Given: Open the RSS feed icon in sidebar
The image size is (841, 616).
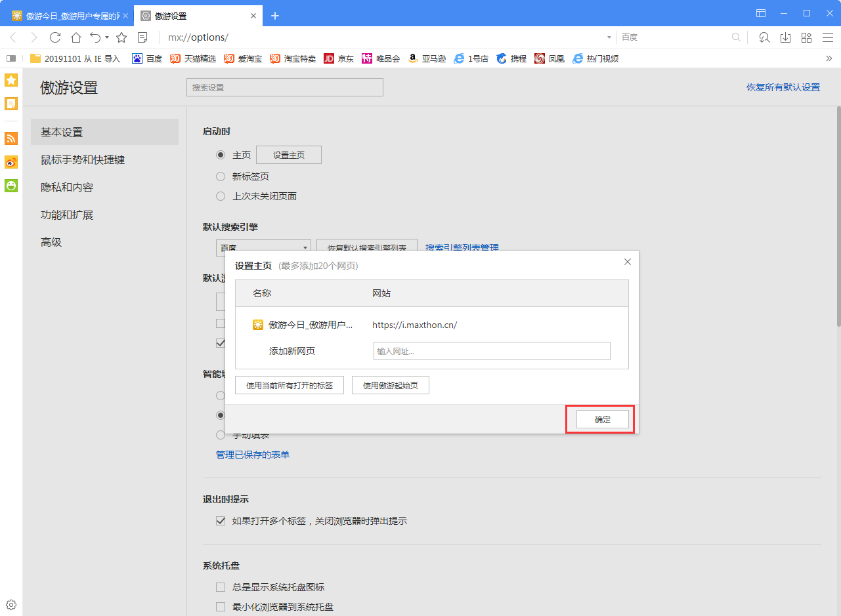Looking at the screenshot, I should point(11,138).
